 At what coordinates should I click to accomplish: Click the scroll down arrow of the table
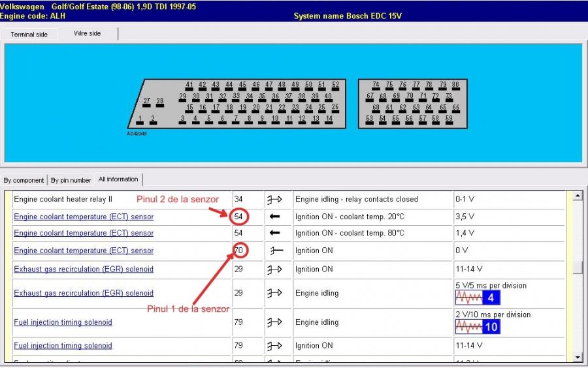pyautogui.click(x=578, y=357)
